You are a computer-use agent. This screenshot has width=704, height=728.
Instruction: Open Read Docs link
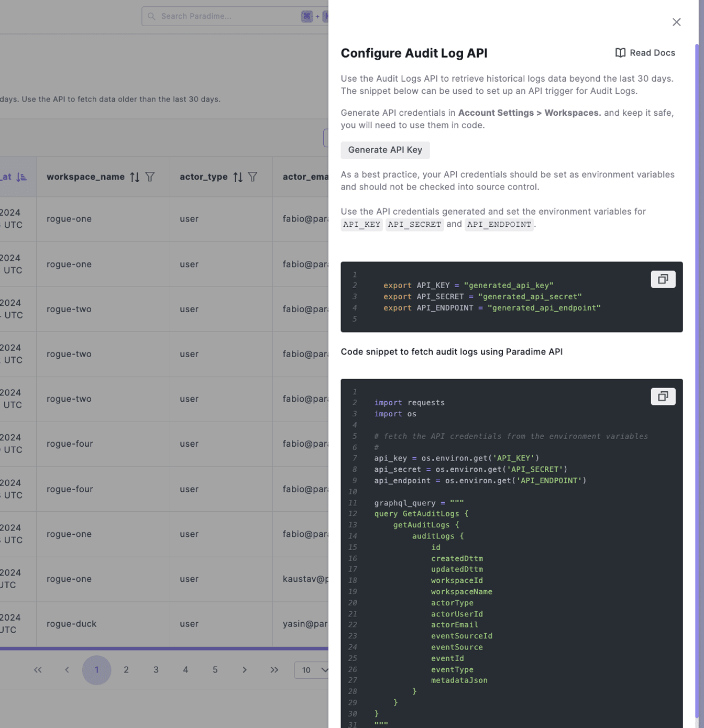click(645, 53)
